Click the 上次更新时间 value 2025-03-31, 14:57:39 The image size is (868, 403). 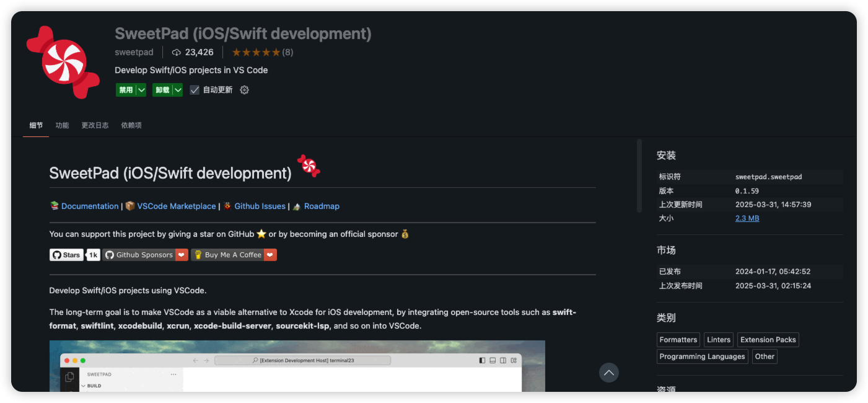point(773,205)
